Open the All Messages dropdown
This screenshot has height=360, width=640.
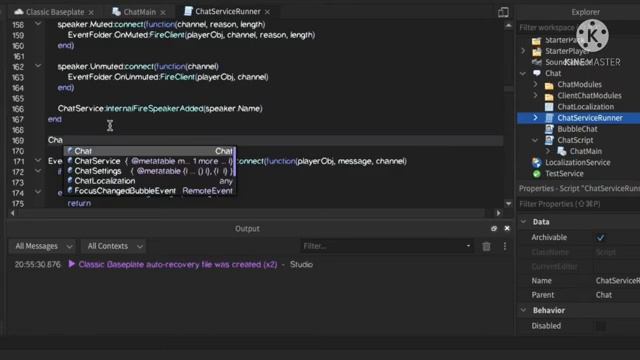click(x=43, y=246)
